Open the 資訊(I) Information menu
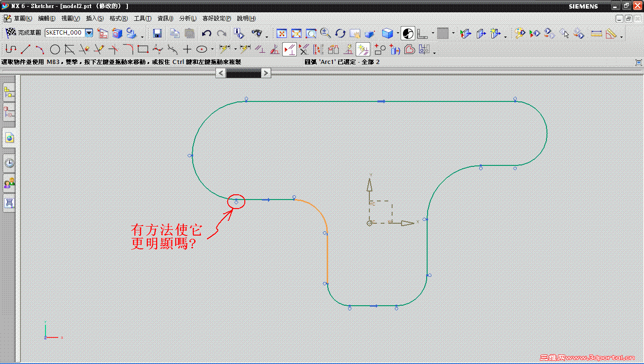Image resolution: width=644 pixels, height=364 pixels. coord(165,18)
